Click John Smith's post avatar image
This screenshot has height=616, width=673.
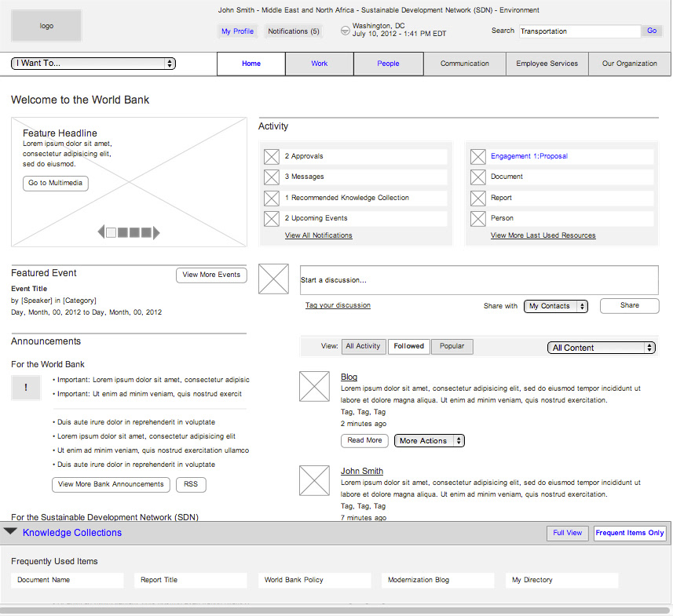pyautogui.click(x=315, y=480)
